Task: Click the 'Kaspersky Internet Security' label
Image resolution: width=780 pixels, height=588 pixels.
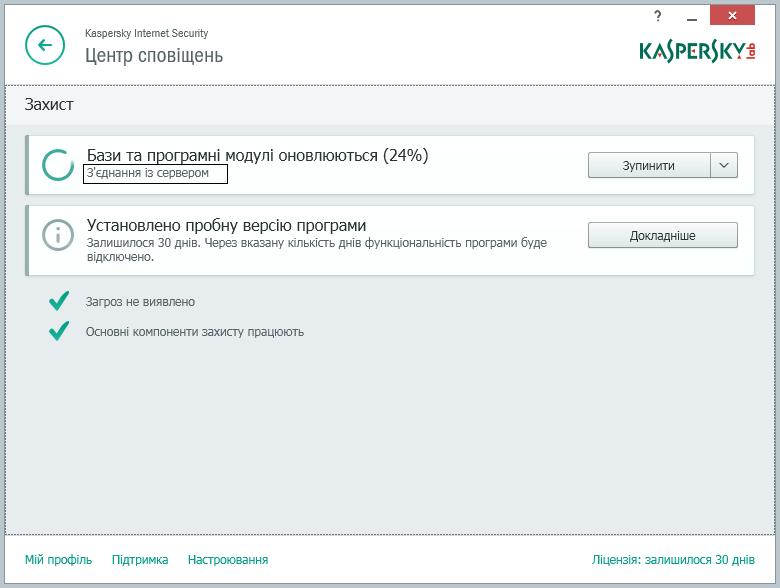Action: [146, 33]
